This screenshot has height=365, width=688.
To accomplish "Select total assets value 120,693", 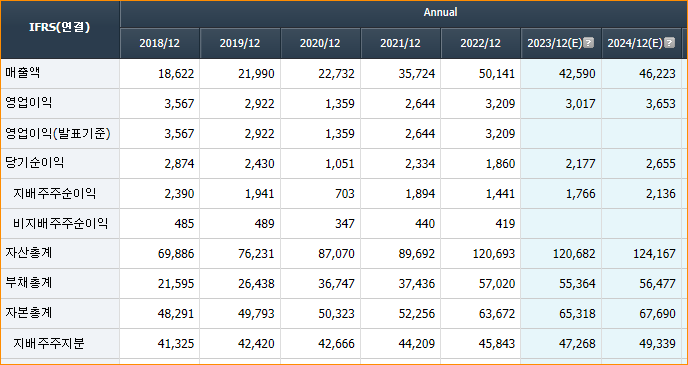I will [494, 254].
